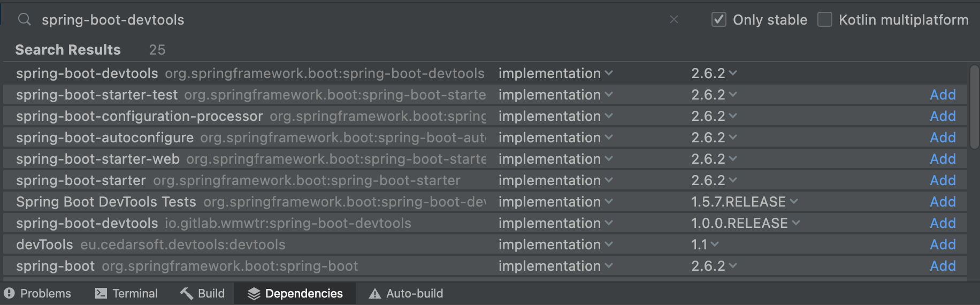The image size is (980, 305).
Task: Click the Problems warning icon
Action: click(x=10, y=293)
